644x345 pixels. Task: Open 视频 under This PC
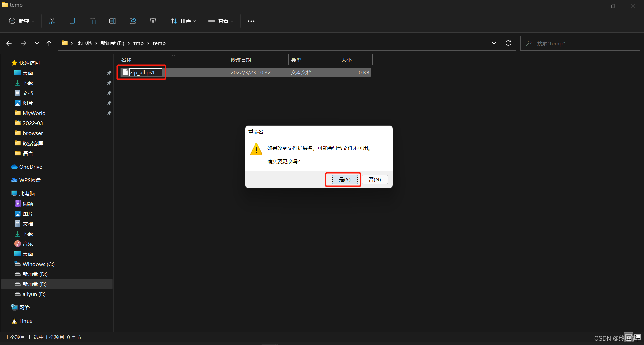coord(28,204)
